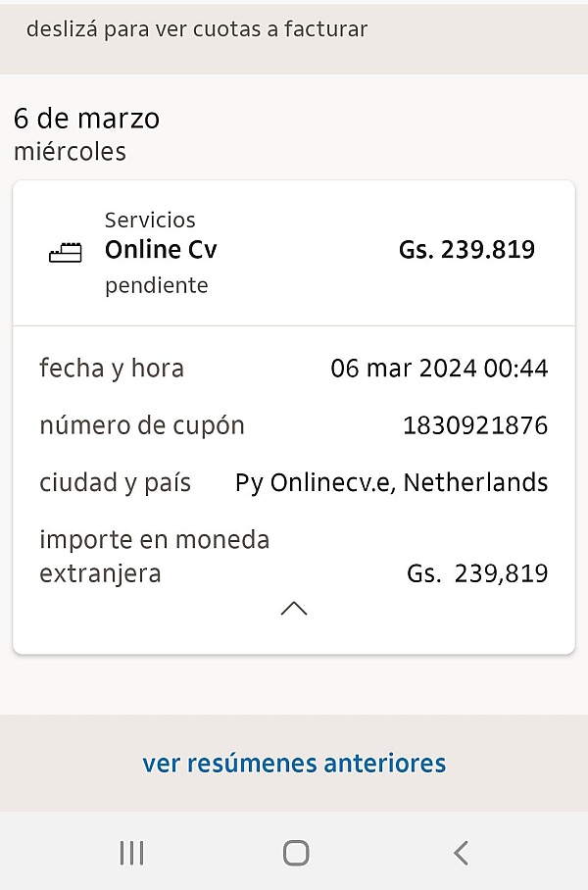Tap the número de cupón label
Screen dimensions: 588x890
coord(142,425)
